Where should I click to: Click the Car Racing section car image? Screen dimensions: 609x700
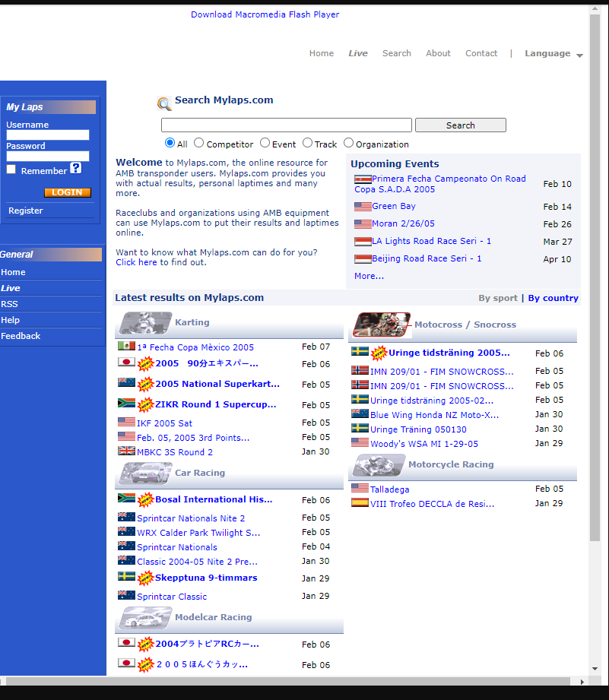tap(145, 474)
